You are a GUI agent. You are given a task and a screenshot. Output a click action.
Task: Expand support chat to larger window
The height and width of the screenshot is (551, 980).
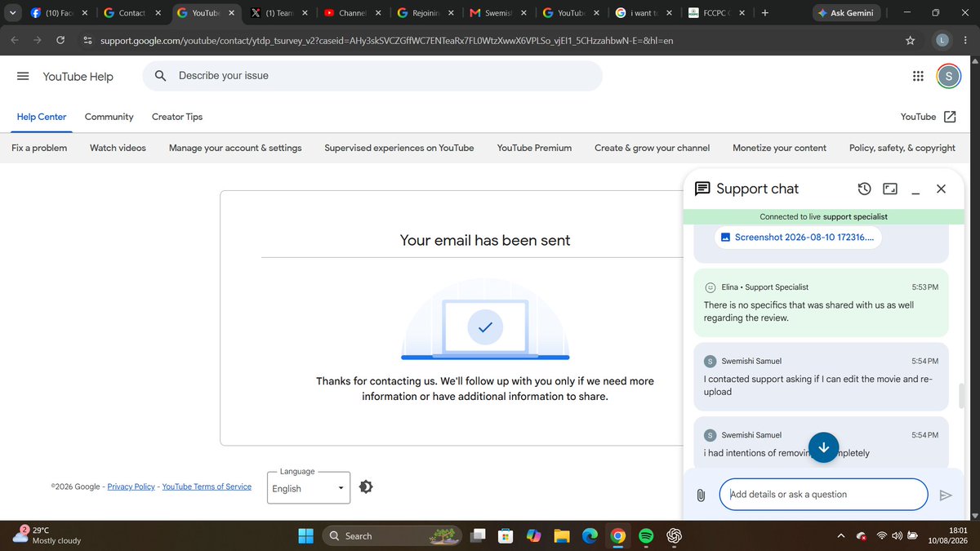click(x=890, y=189)
